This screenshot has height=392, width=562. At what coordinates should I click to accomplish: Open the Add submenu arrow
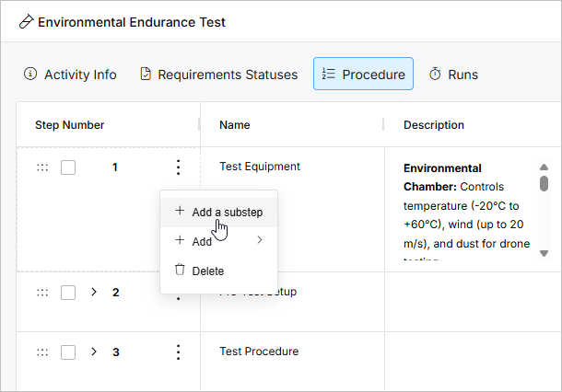click(260, 241)
